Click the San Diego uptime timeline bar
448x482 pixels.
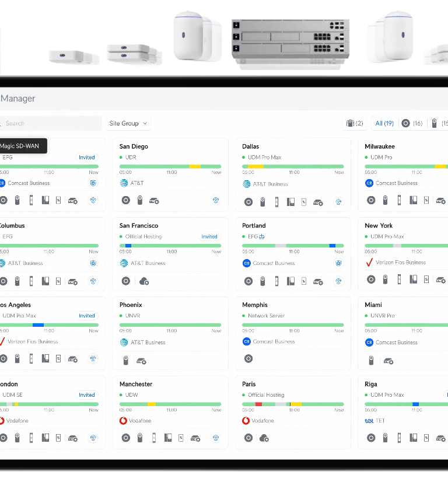pos(170,166)
